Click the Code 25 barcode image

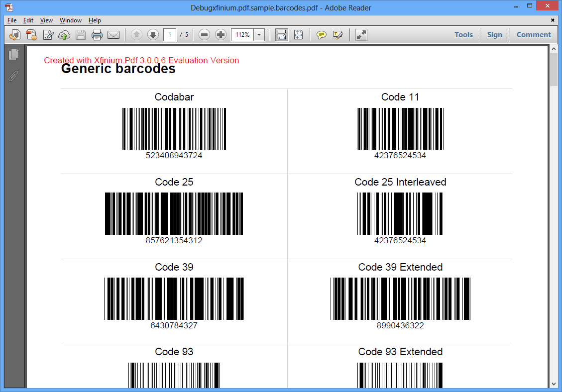coord(174,213)
